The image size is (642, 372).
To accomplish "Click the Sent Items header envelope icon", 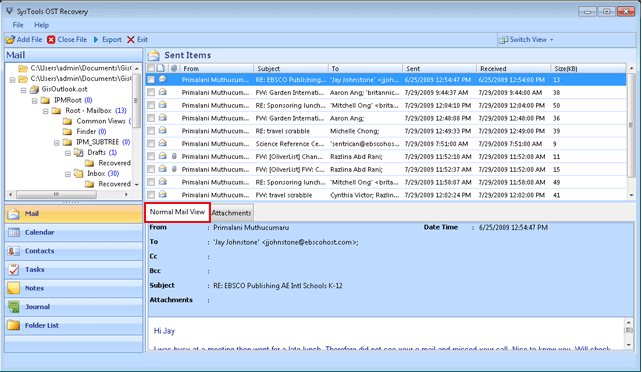I will tap(154, 55).
